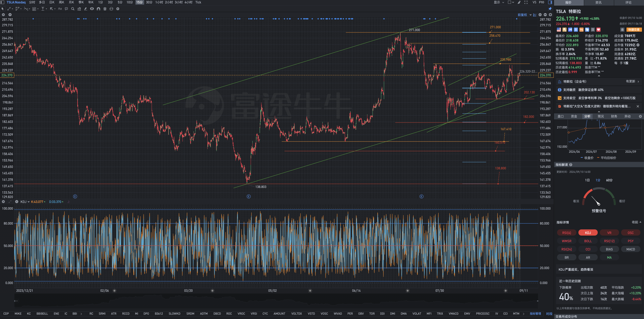Switch to the 1小时 timeframe
The width and height of the screenshot is (644, 319).
click(x=159, y=2)
